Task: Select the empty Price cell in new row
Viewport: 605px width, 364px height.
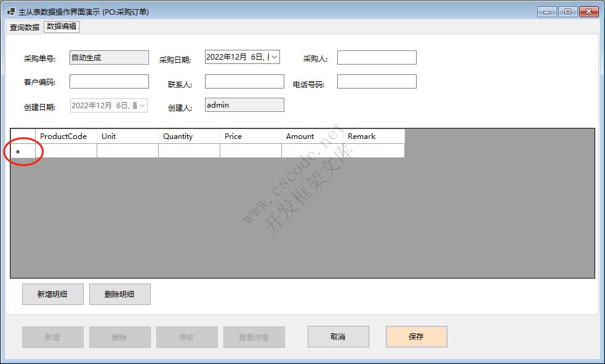Action: (x=250, y=151)
